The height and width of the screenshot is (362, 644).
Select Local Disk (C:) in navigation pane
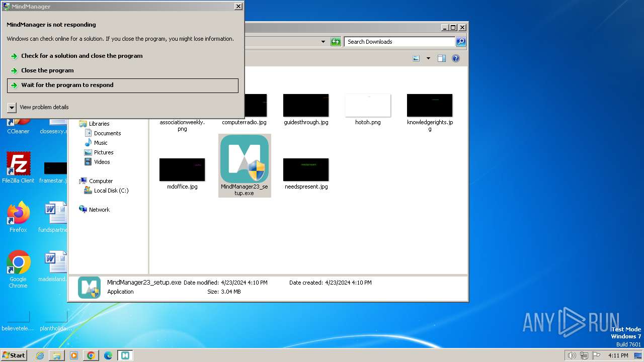(107, 191)
